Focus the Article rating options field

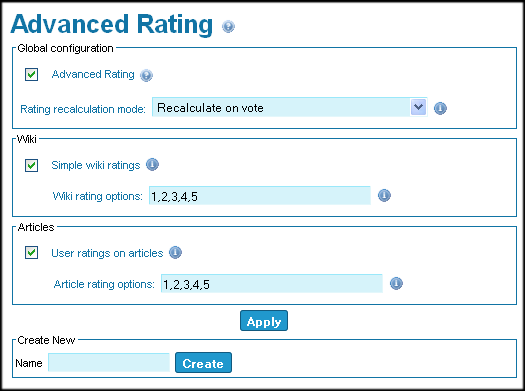point(272,284)
